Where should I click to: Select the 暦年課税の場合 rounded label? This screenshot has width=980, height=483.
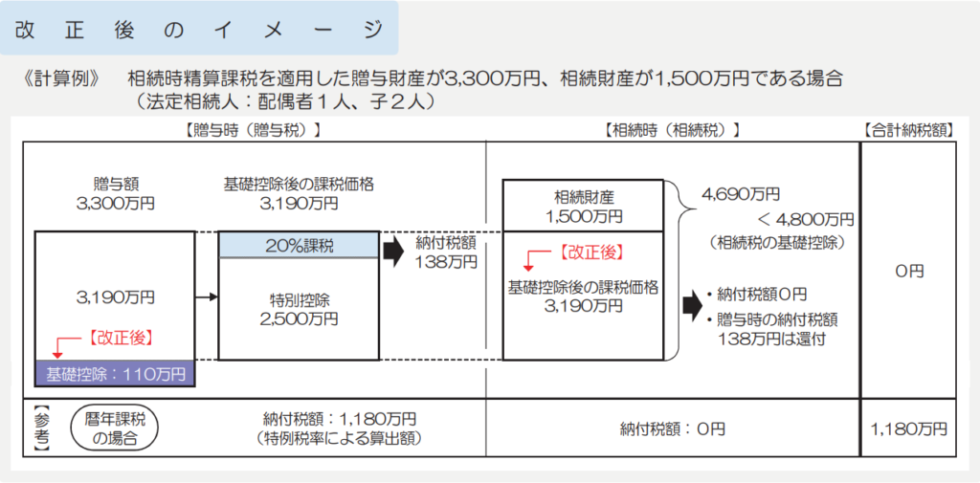122,429
